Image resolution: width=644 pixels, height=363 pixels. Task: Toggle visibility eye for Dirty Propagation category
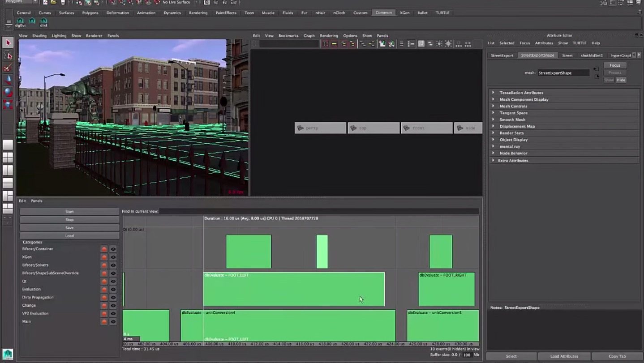point(113,298)
